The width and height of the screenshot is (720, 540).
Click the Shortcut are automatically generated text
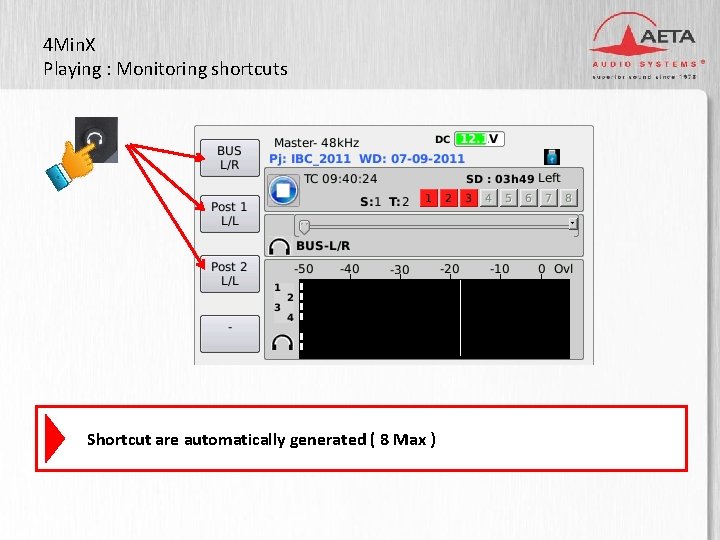(261, 439)
